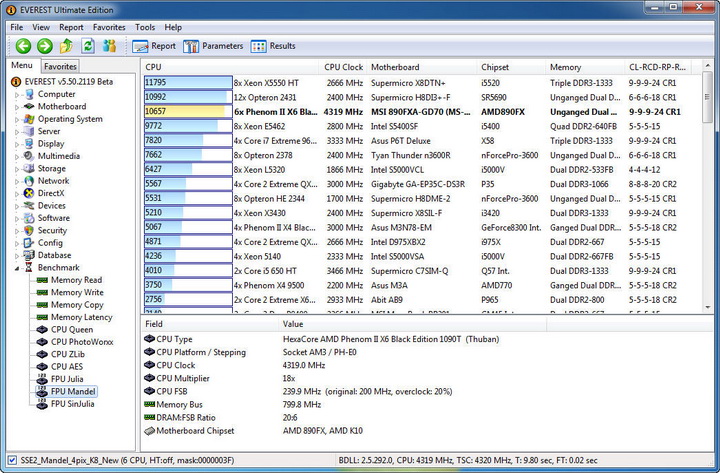Click the green Back arrow toolbar icon
720x473 pixels.
[23, 46]
